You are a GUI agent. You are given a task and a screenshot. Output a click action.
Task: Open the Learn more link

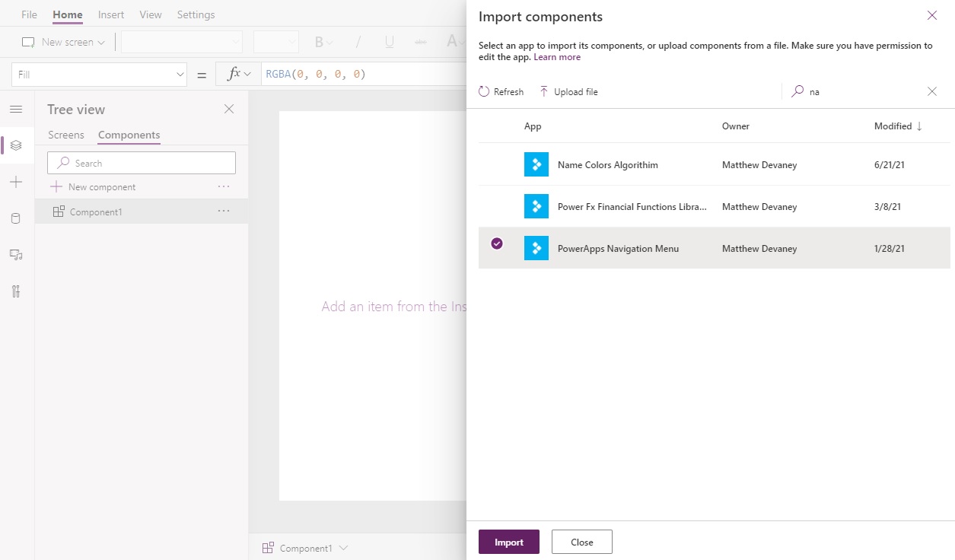(x=558, y=56)
